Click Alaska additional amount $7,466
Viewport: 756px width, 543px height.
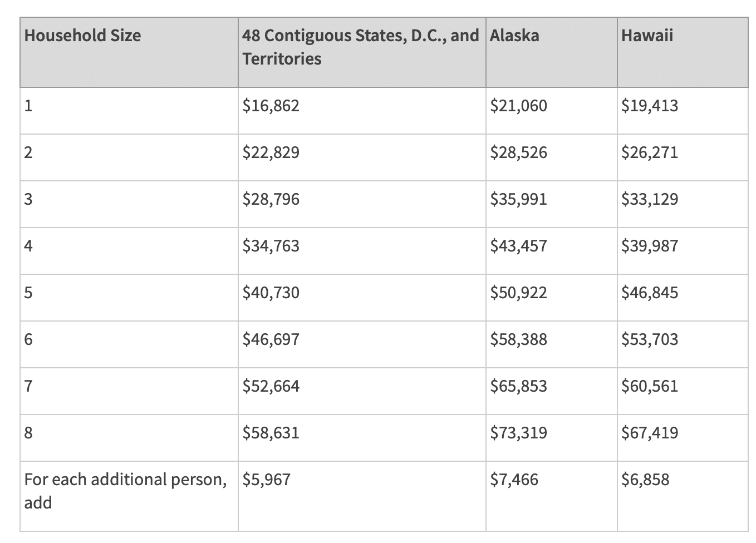click(514, 480)
